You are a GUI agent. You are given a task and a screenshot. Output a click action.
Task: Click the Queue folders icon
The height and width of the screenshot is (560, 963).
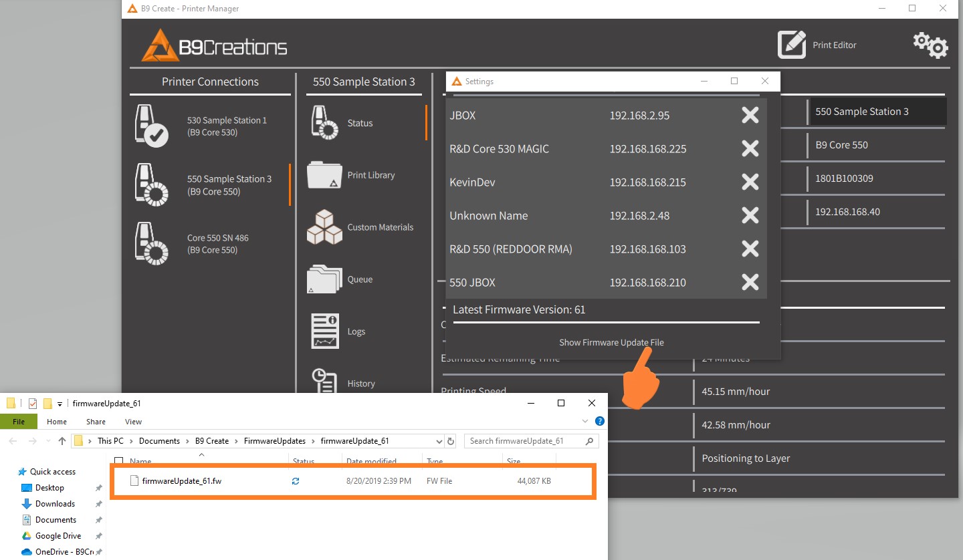[324, 279]
